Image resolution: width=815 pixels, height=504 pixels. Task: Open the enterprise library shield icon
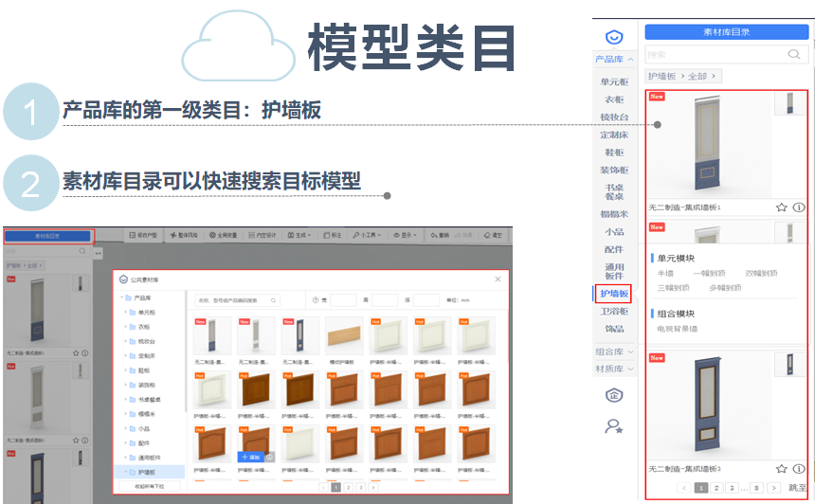(614, 395)
